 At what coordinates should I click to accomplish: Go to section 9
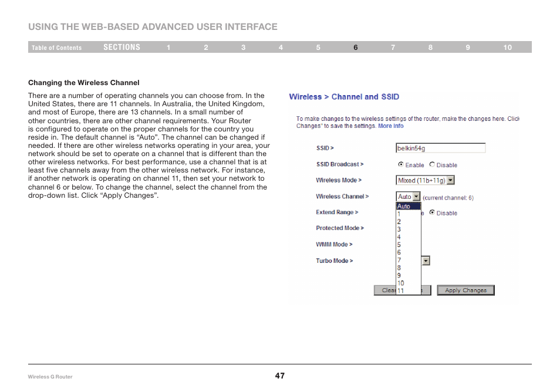(468, 48)
